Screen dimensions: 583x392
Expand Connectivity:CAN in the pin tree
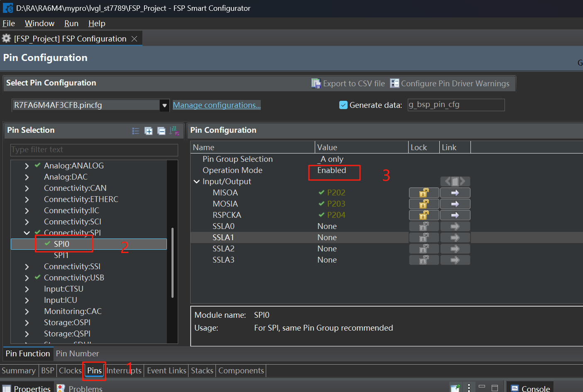pos(27,188)
